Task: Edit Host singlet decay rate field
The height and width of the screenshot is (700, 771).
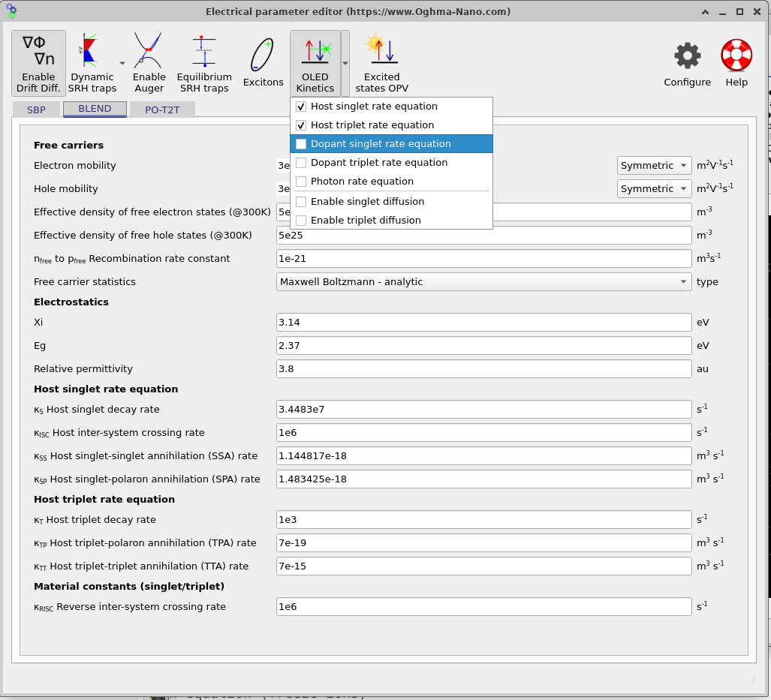Action: [483, 410]
